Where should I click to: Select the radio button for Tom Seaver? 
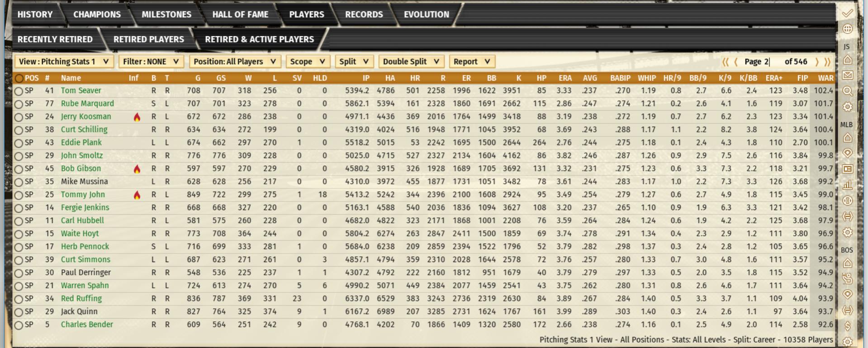click(x=19, y=91)
